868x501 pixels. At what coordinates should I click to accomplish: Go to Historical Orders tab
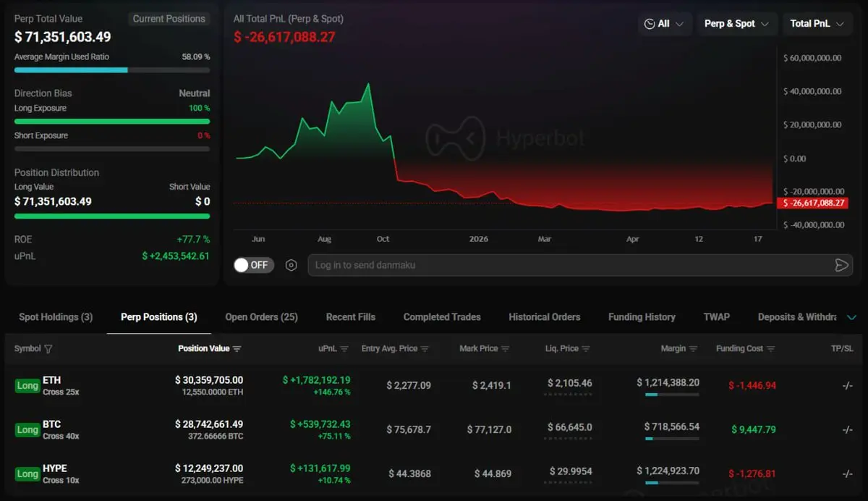(545, 317)
